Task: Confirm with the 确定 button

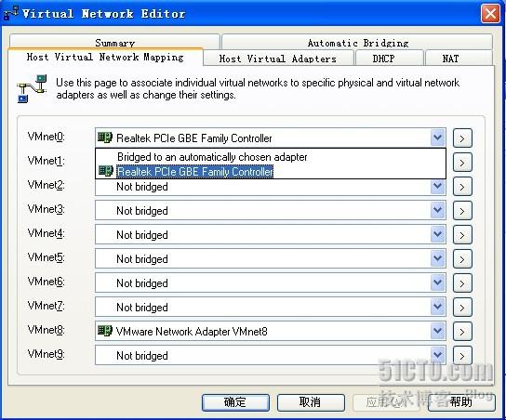Action: (x=235, y=402)
